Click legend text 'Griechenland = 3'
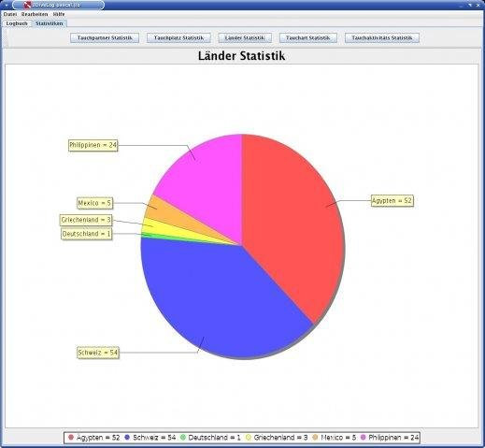The image size is (485, 448). [280, 438]
